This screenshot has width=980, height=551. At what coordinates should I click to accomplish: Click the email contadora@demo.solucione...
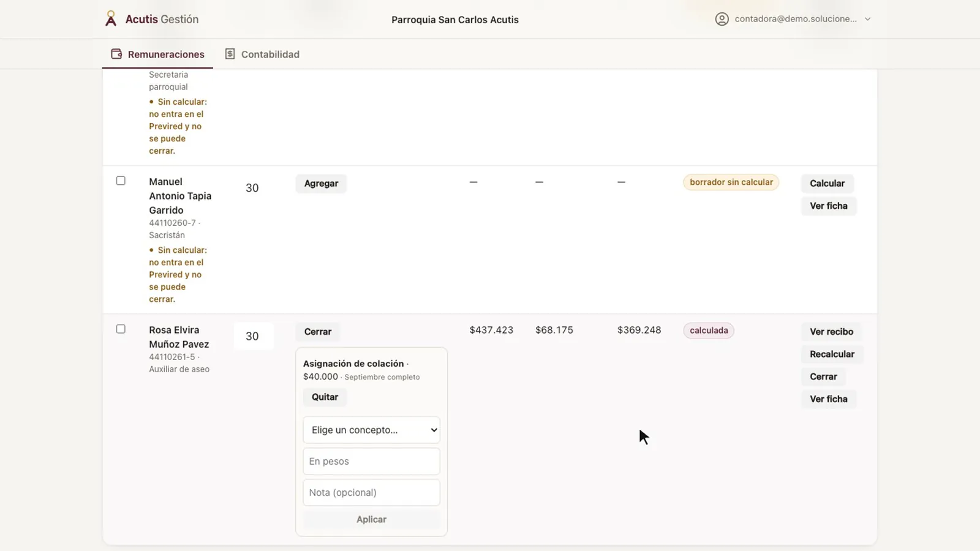point(796,19)
